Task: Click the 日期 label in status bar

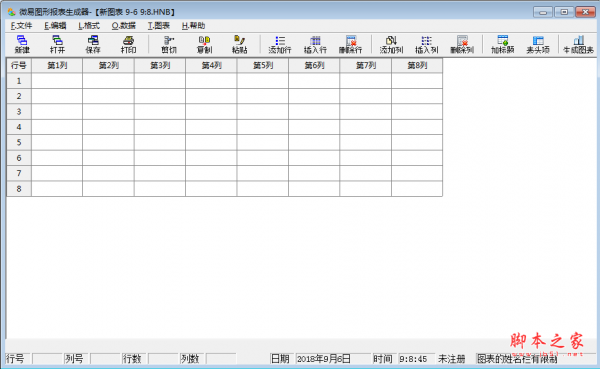Action: 280,359
